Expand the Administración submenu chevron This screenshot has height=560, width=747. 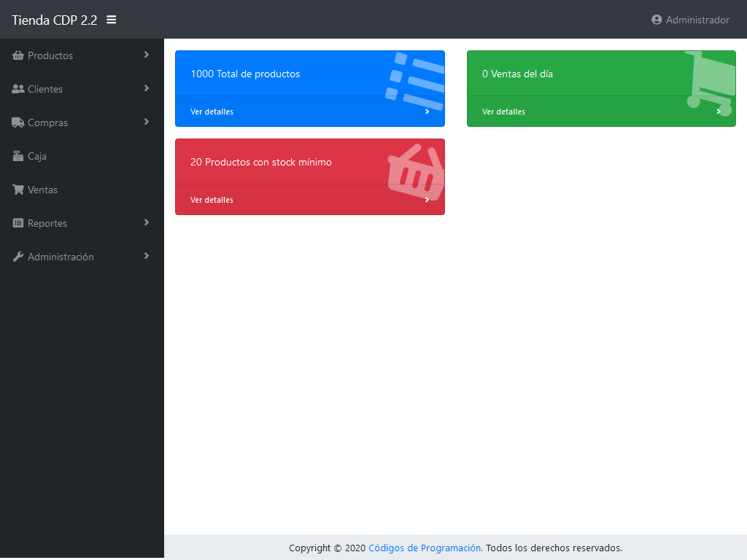pos(147,256)
